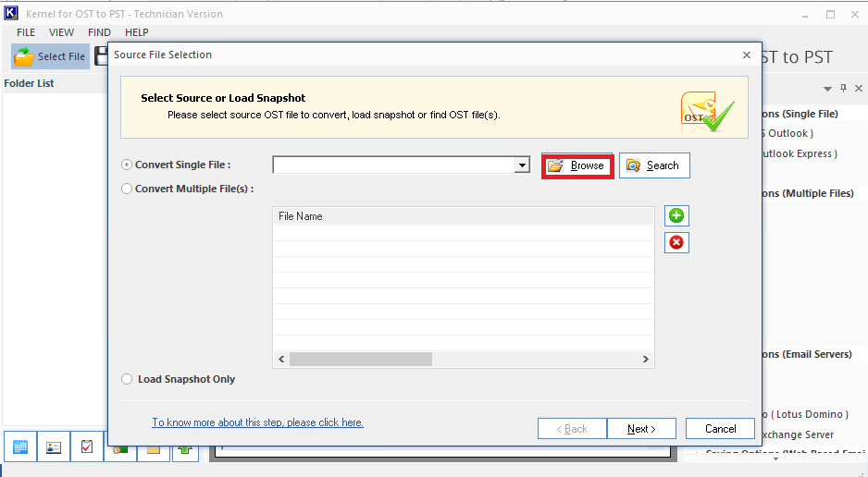Open the FIND menu

99,32
